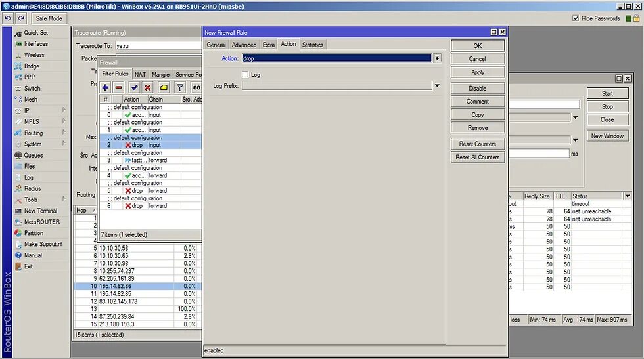Click the Apply button
Screen dimensions: 644x359
[478, 72]
